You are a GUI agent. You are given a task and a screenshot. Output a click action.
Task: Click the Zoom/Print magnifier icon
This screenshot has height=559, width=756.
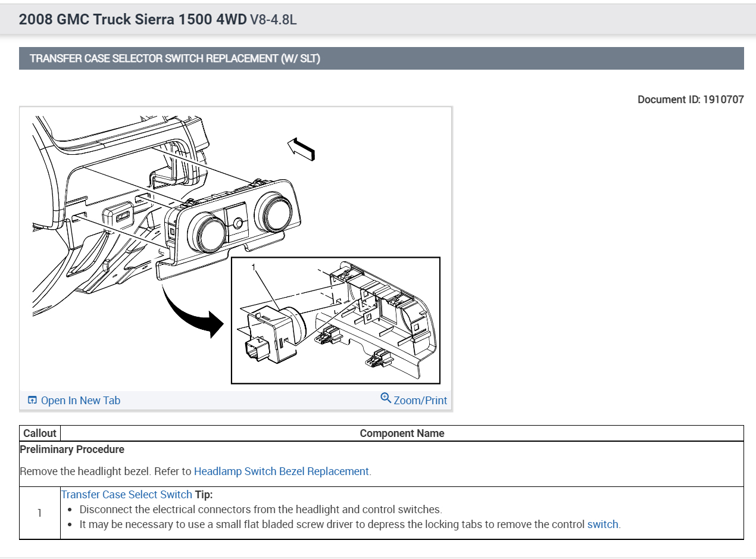pyautogui.click(x=386, y=398)
